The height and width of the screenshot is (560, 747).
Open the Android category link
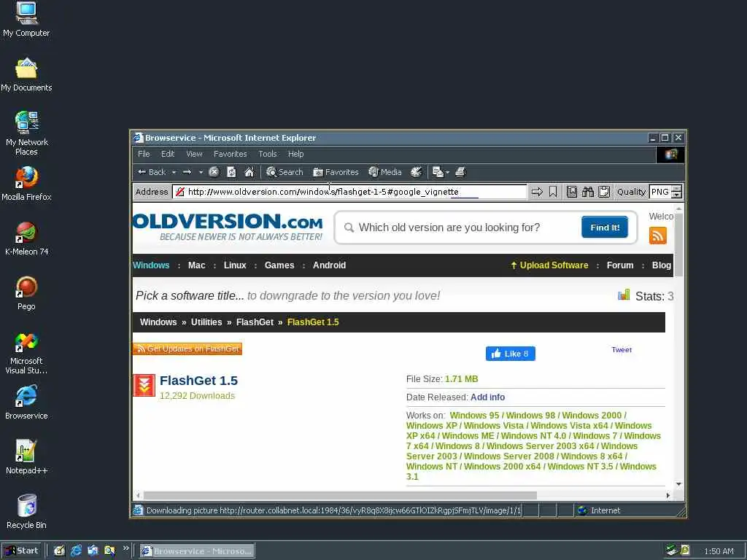[329, 265]
